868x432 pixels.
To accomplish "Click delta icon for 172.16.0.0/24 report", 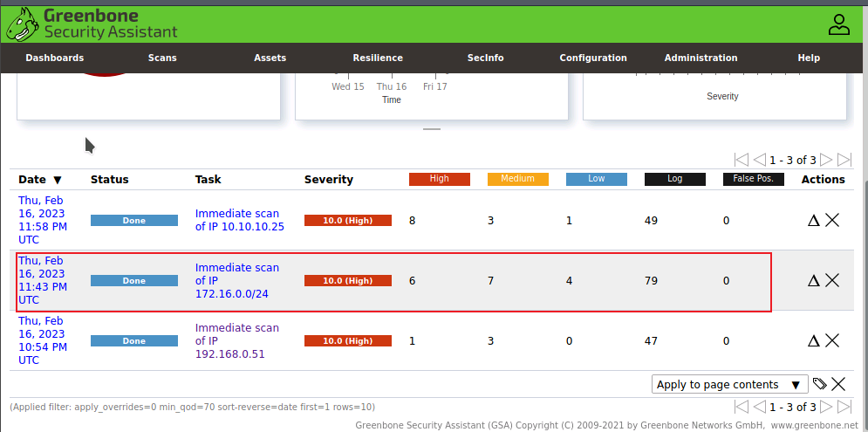I will (x=813, y=280).
